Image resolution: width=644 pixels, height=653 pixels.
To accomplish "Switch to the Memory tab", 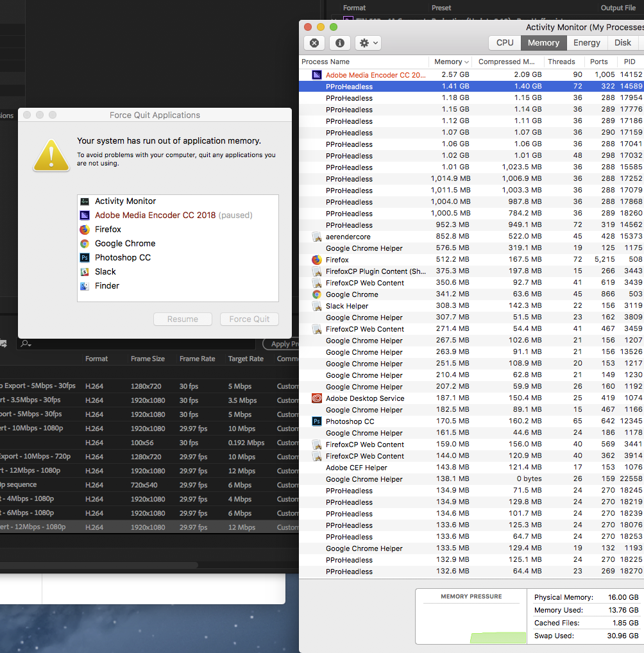I will (x=543, y=42).
